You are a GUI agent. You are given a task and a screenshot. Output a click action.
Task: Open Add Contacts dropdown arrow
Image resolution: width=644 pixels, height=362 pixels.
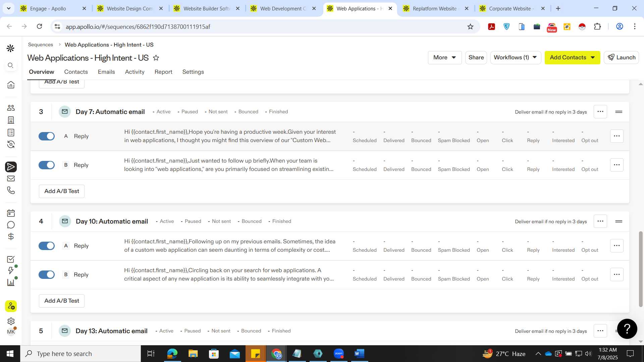593,57
